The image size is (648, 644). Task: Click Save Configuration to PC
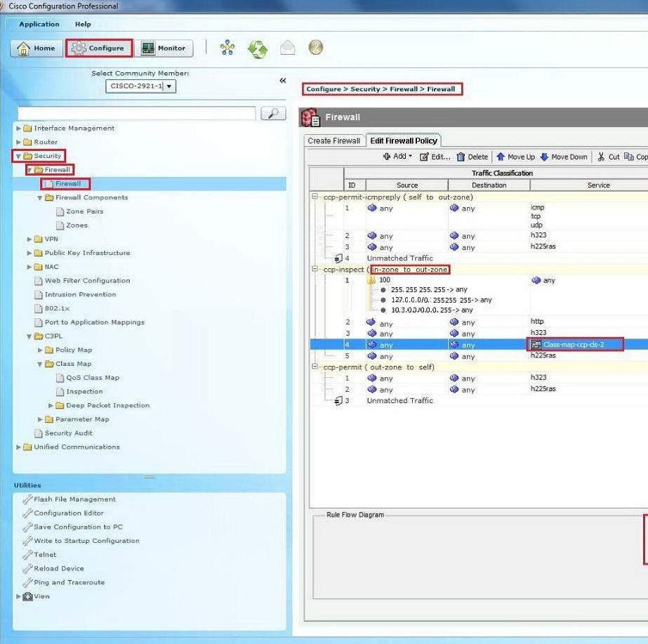click(x=73, y=527)
